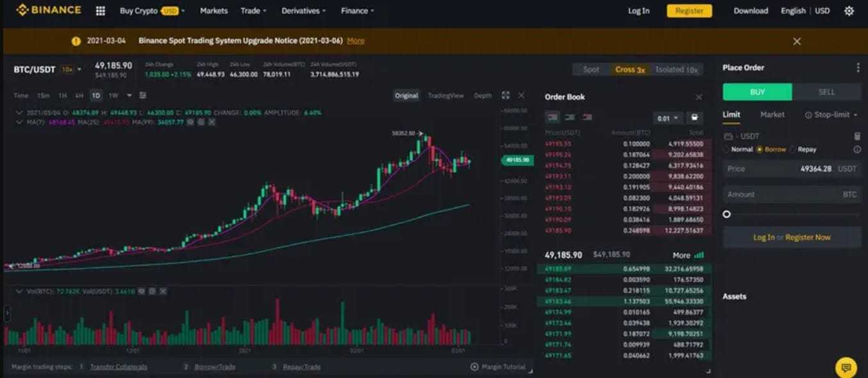
Task: Close the chart panel
Action: coord(521,96)
